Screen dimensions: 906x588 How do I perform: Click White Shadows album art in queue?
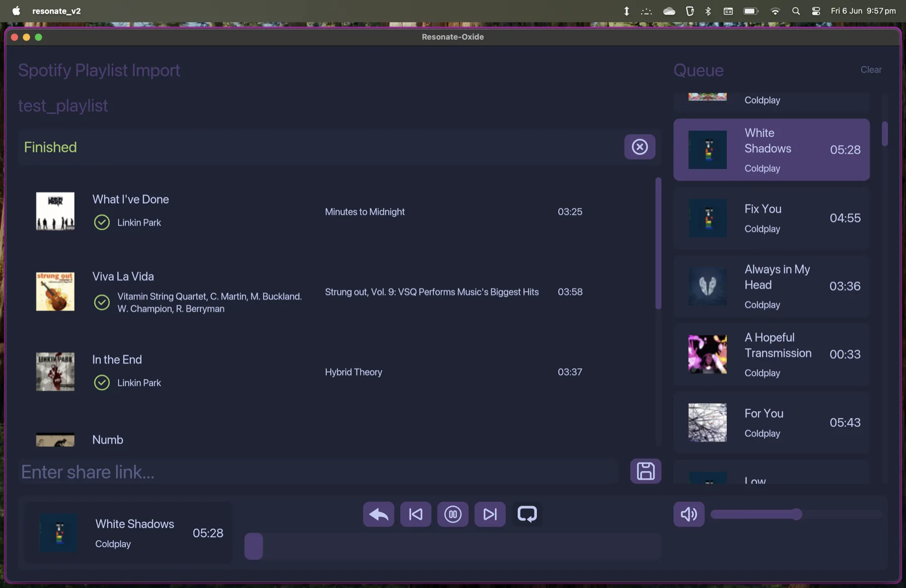(x=708, y=150)
